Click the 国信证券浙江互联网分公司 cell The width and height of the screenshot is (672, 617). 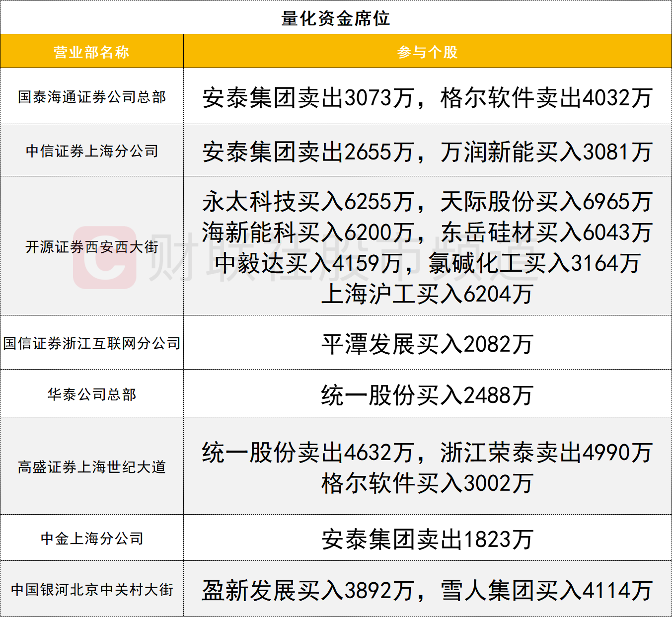(x=92, y=343)
